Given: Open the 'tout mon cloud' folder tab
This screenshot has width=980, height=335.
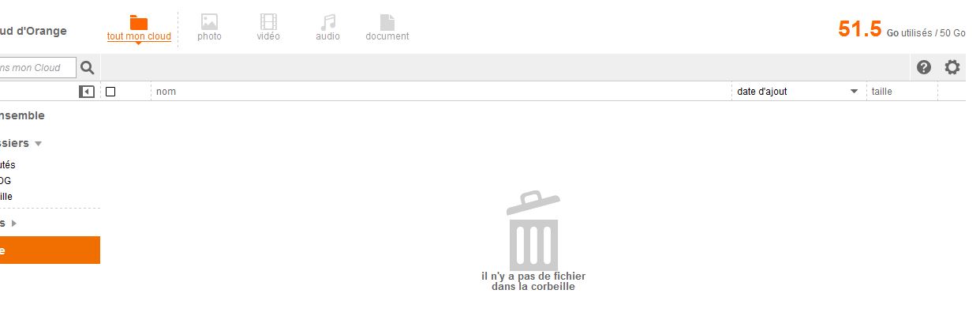Looking at the screenshot, I should [x=139, y=28].
